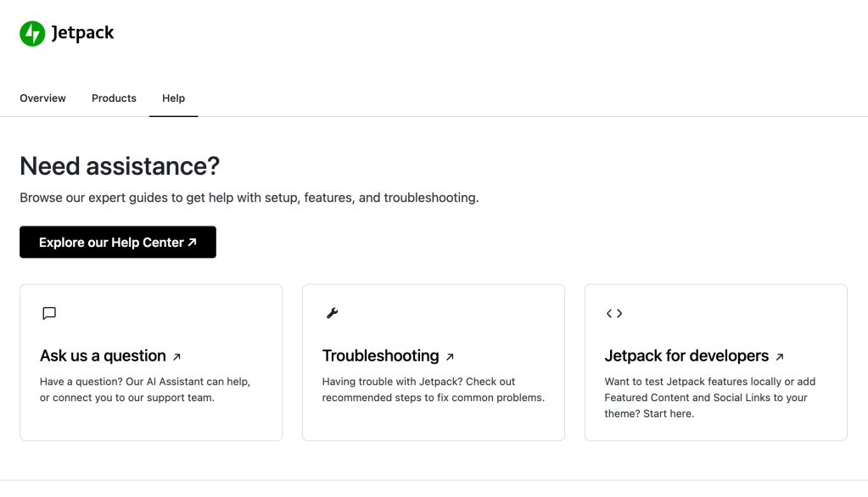868x497 pixels.
Task: Click the code brackets developer icon
Action: tap(614, 313)
